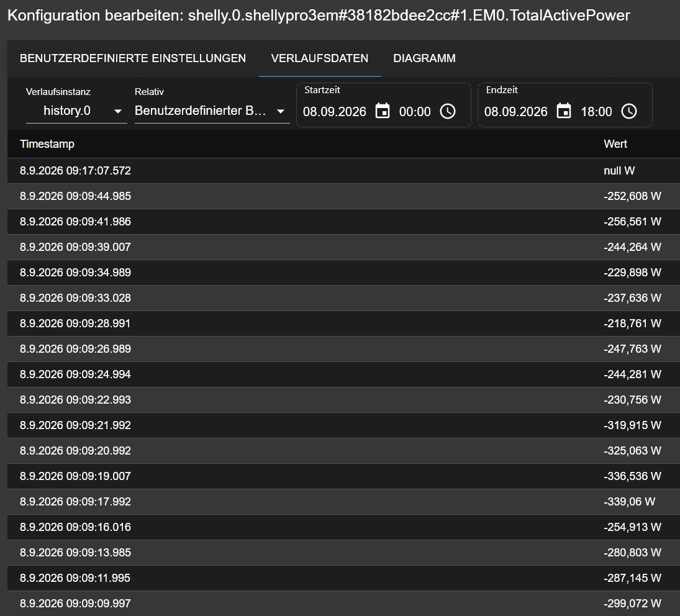680x616 pixels.
Task: Click the value -244,281 W
Action: pos(632,374)
